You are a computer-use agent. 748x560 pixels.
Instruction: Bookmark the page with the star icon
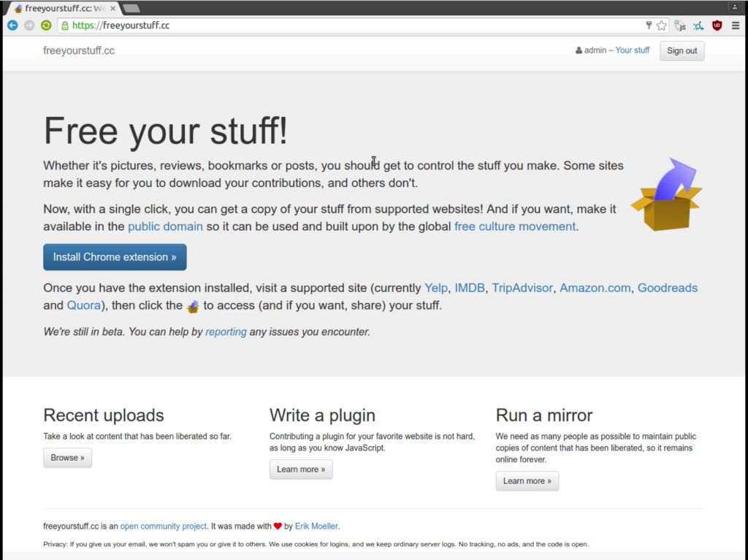pyautogui.click(x=662, y=25)
